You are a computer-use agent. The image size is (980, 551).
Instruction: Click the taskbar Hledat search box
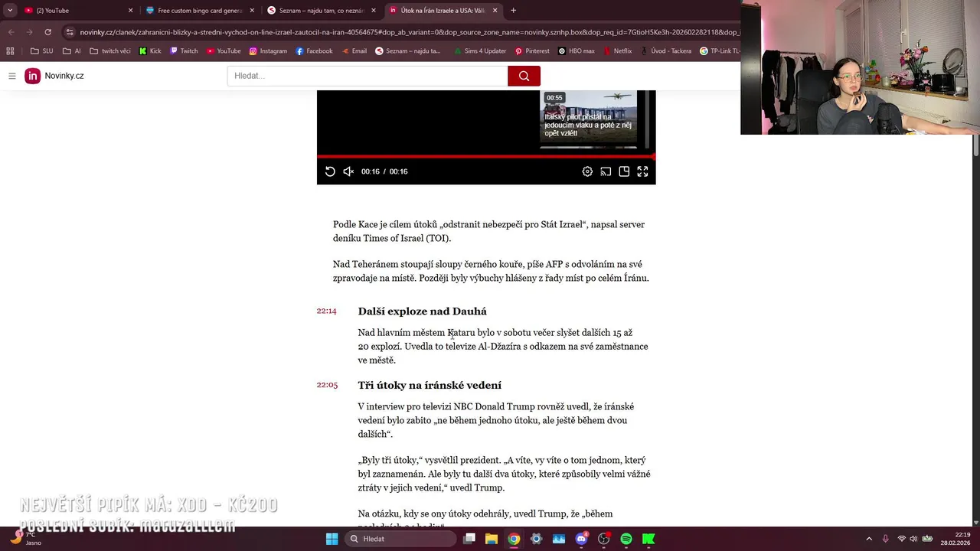tap(400, 539)
